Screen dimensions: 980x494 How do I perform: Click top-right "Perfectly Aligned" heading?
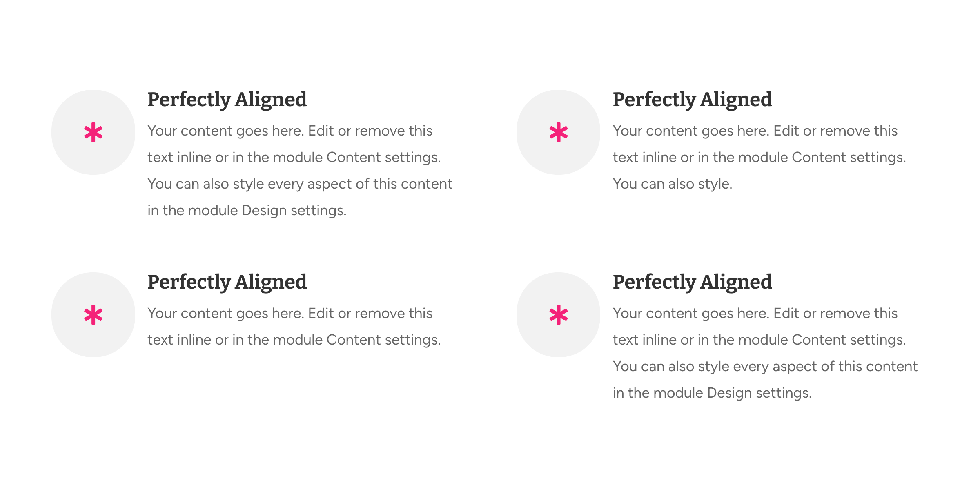[693, 100]
